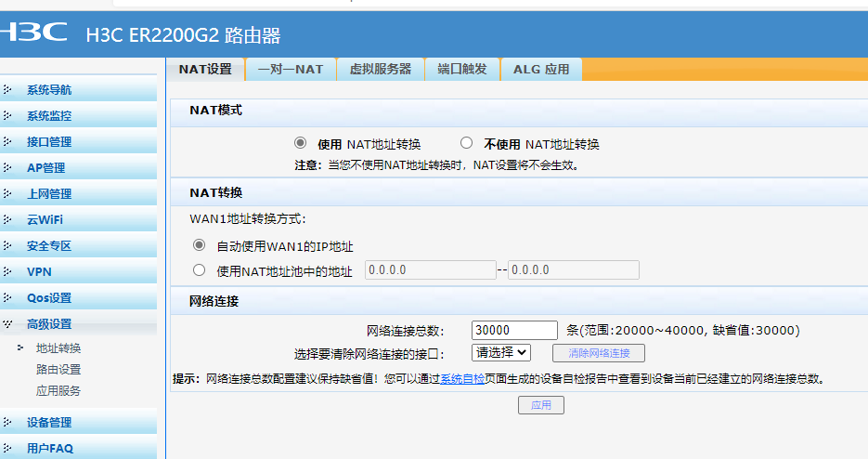Image resolution: width=868 pixels, height=459 pixels.
Task: Expand the 用户FAQ menu section
Action: pyautogui.click(x=78, y=448)
